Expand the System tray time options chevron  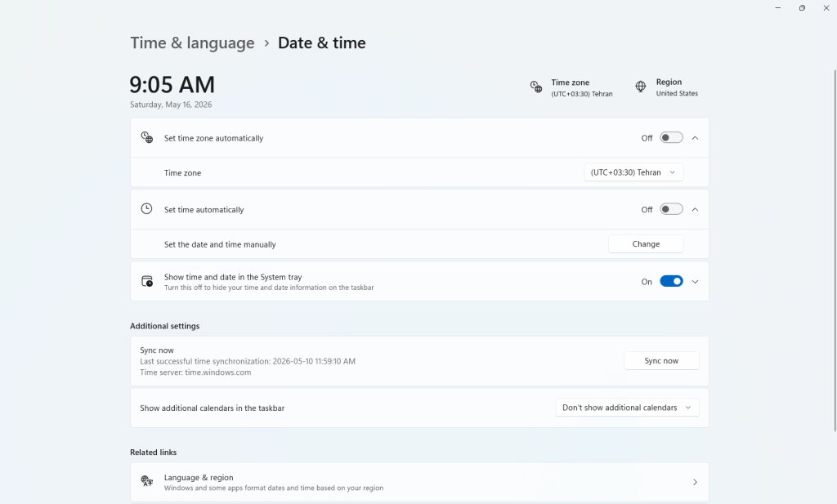tap(695, 282)
